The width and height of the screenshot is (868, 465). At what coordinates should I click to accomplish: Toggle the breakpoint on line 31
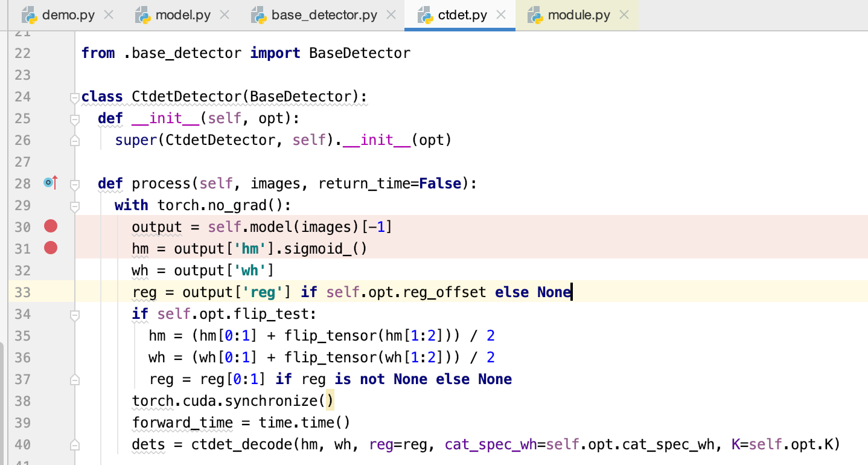(50, 248)
